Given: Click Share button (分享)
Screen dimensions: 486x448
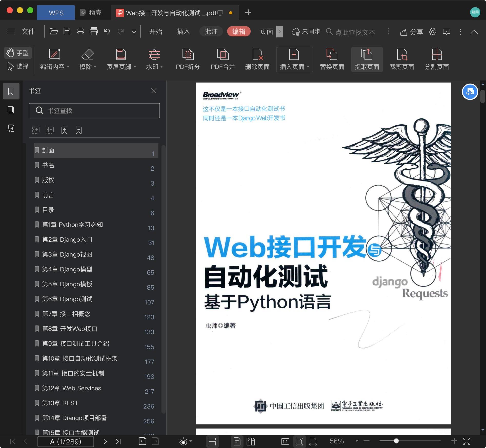Looking at the screenshot, I should pyautogui.click(x=412, y=32).
